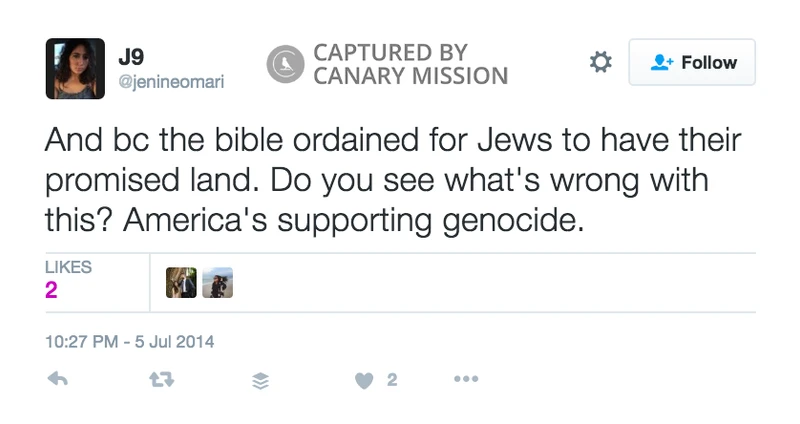Image resolution: width=800 pixels, height=424 pixels.
Task: Open the J9 display name link
Action: (131, 57)
